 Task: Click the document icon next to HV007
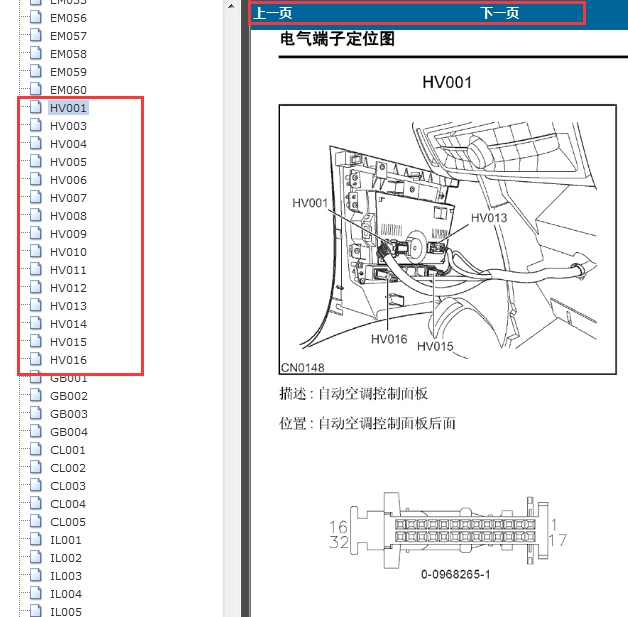(36, 197)
